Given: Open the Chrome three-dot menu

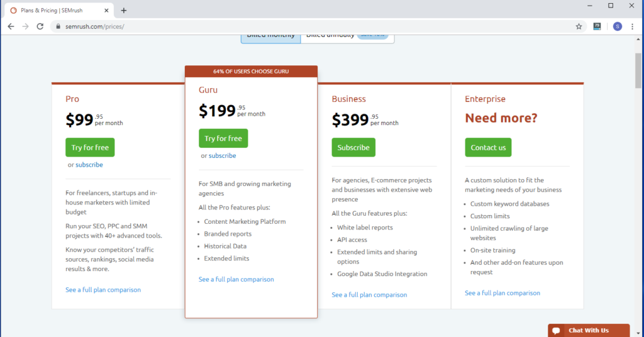Looking at the screenshot, I should (633, 26).
